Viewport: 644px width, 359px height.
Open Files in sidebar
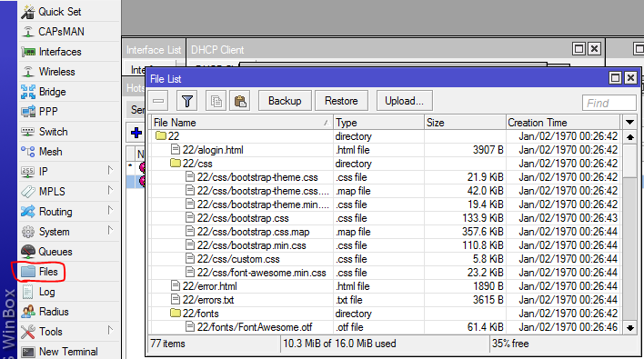click(69, 272)
